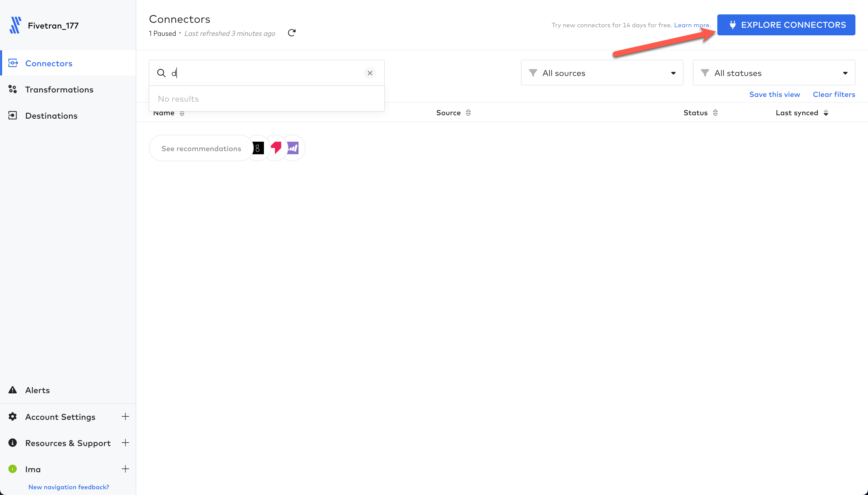The width and height of the screenshot is (868, 495).
Task: Expand Resources & Support menu
Action: 125,443
